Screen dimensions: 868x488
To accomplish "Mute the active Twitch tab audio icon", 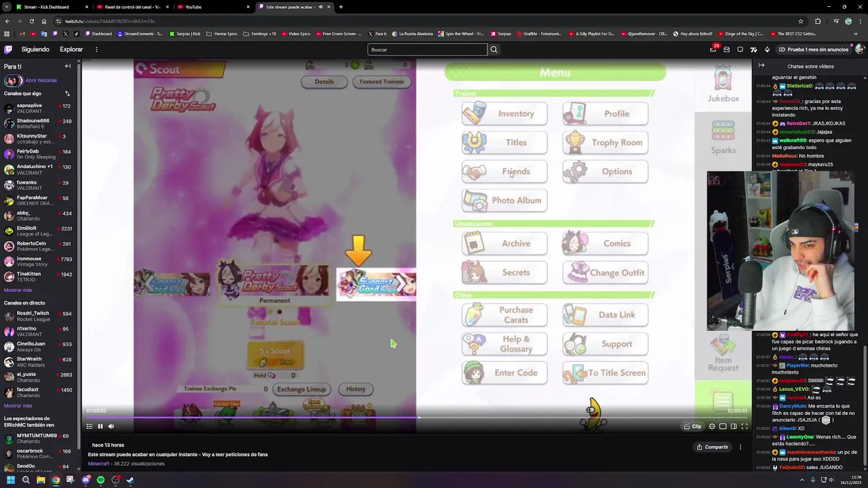I will pyautogui.click(x=321, y=7).
